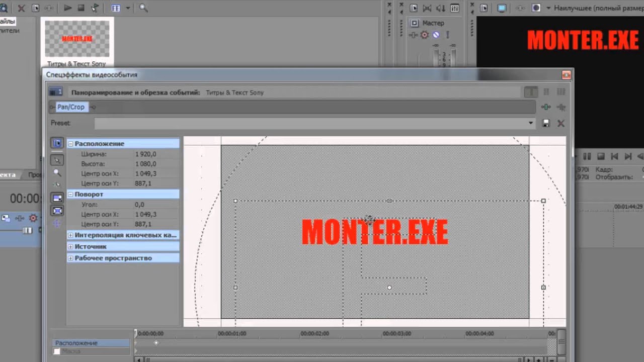Toggle Preview on External Monitor icon
644x362 pixels.
502,8
